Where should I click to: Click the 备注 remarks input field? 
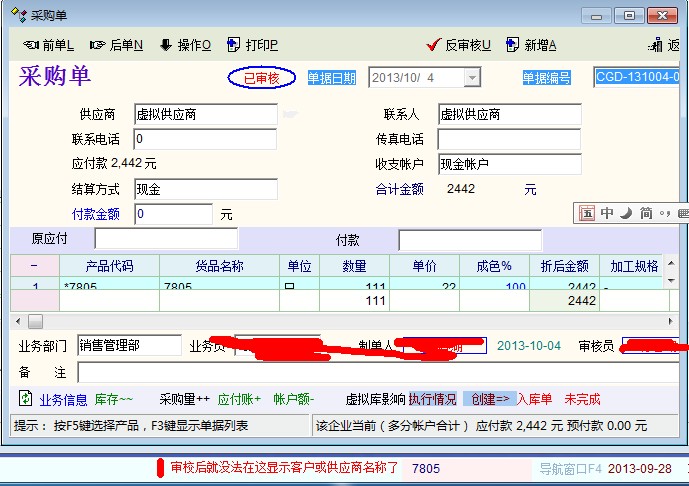(380, 372)
